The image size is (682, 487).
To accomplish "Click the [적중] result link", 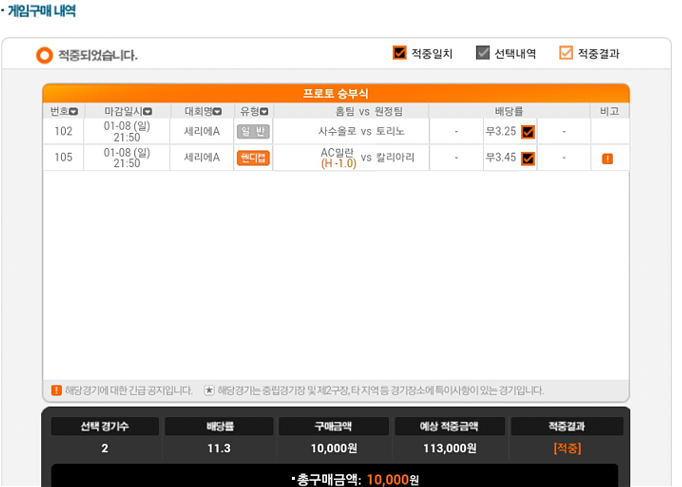I will pos(567,448).
